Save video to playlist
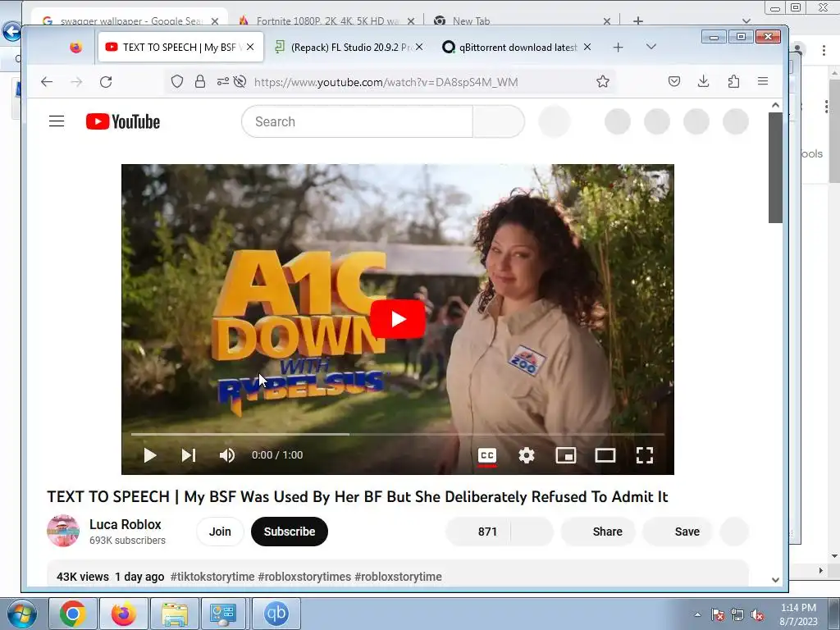This screenshot has height=630, width=840. [x=677, y=532]
